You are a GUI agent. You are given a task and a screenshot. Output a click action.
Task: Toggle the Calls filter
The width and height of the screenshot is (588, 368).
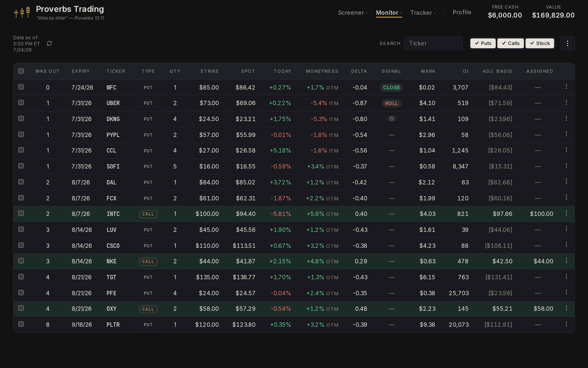pyautogui.click(x=510, y=43)
